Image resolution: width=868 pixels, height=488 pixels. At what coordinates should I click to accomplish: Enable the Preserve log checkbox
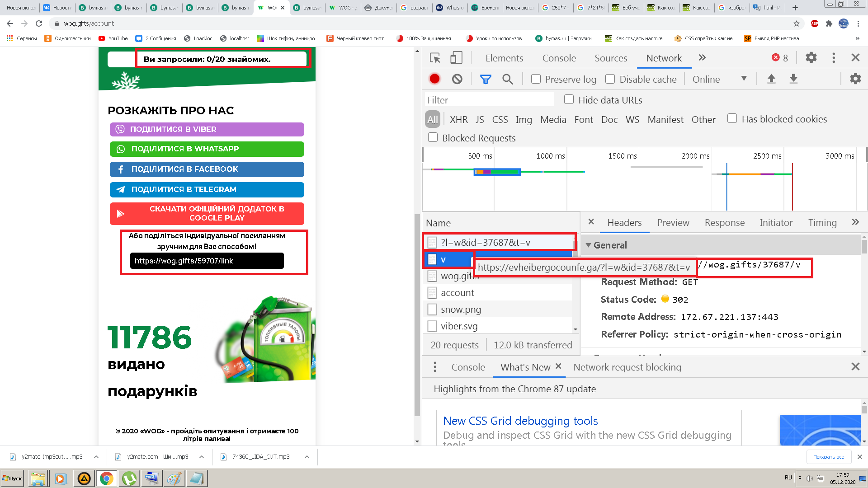[536, 79]
